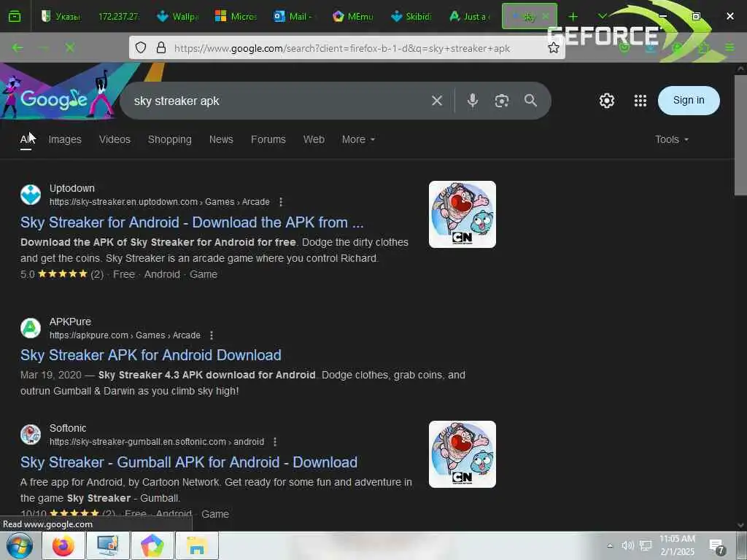
Task: Go back with the browser back arrow
Action: (x=18, y=47)
